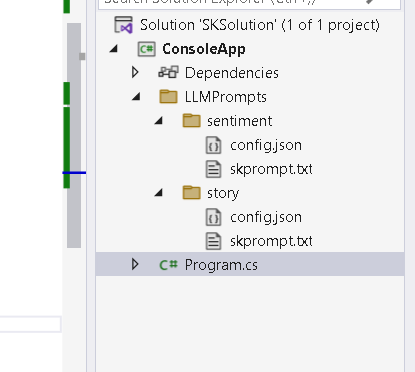Open config.json in the sentiment folder

(x=266, y=145)
